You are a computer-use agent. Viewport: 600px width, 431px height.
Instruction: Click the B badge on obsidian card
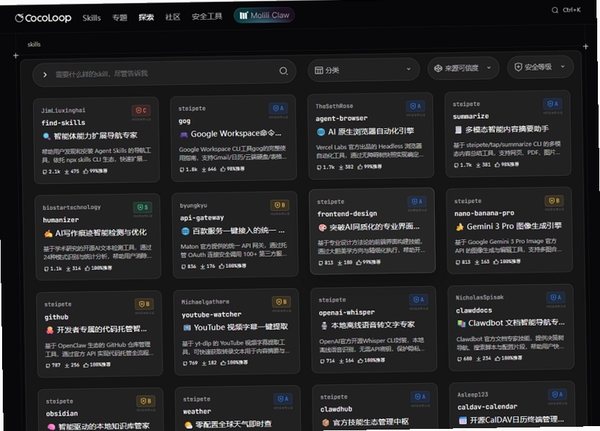[146, 401]
